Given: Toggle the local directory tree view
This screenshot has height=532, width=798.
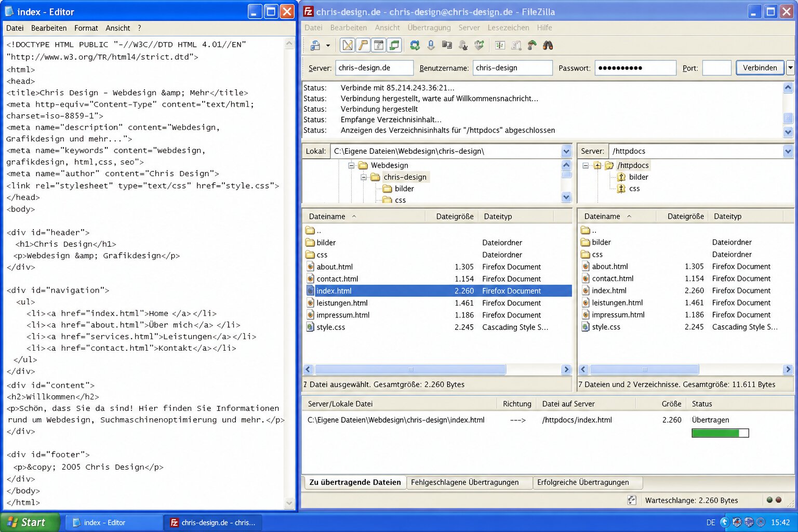Looking at the screenshot, I should [x=363, y=45].
